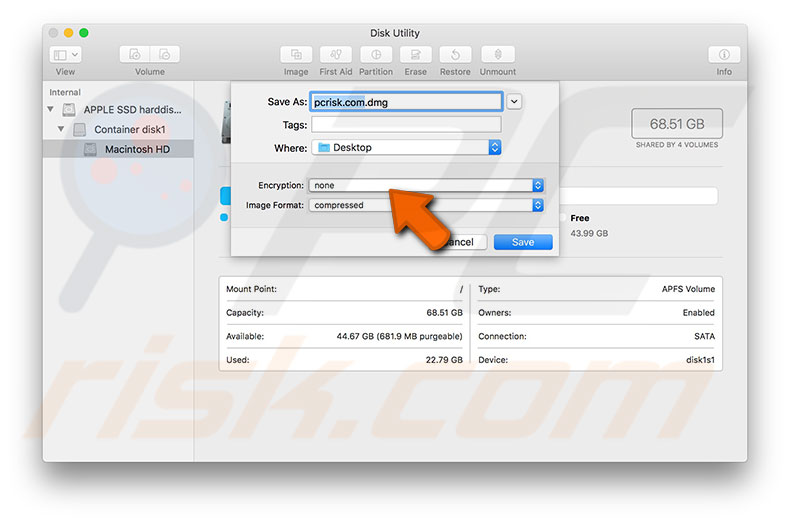
Task: Click the remove volume icon
Action: click(165, 54)
